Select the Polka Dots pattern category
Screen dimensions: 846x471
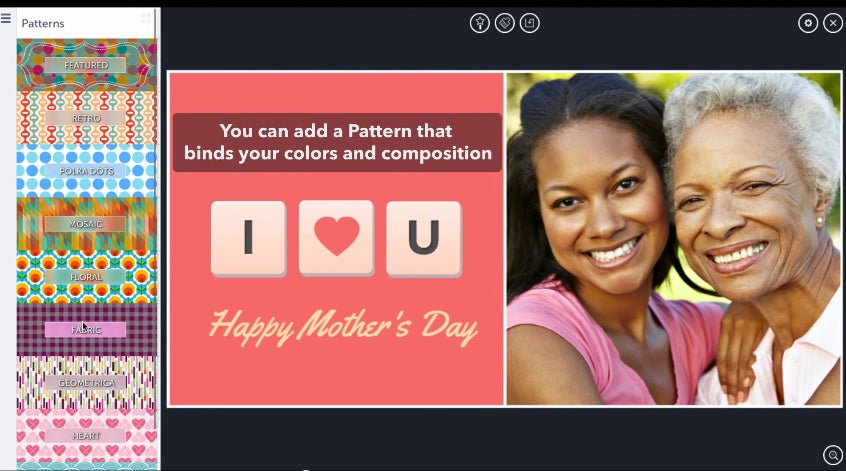point(86,170)
